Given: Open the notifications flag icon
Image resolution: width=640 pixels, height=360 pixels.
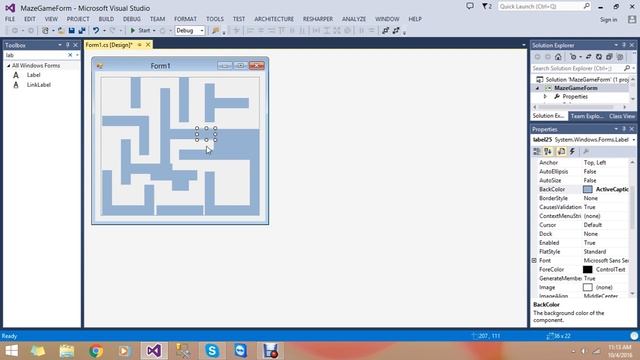Looking at the screenshot, I should (487, 6).
